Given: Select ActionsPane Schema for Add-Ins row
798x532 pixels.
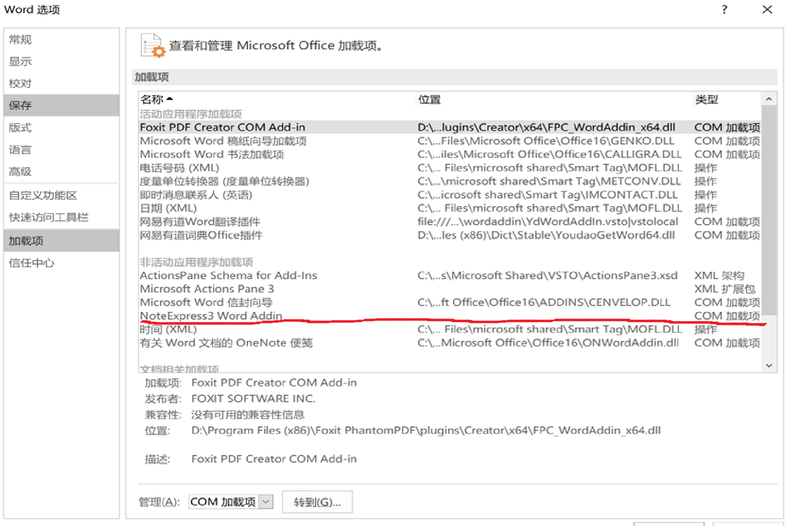Looking at the screenshot, I should [449, 275].
